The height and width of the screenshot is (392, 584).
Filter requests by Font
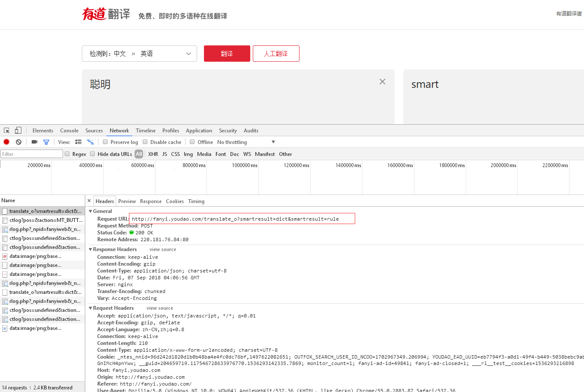coord(221,154)
